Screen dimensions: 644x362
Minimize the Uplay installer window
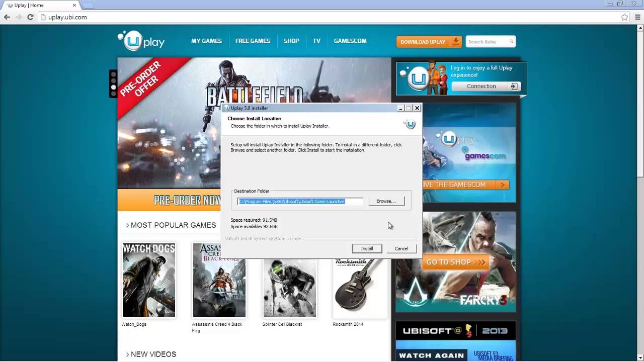(x=400, y=108)
